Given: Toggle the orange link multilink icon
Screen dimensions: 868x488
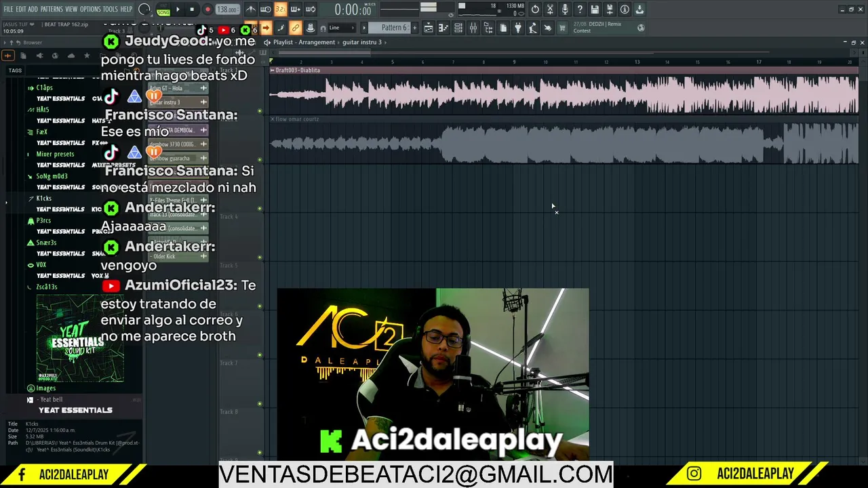Looking at the screenshot, I should [x=295, y=28].
